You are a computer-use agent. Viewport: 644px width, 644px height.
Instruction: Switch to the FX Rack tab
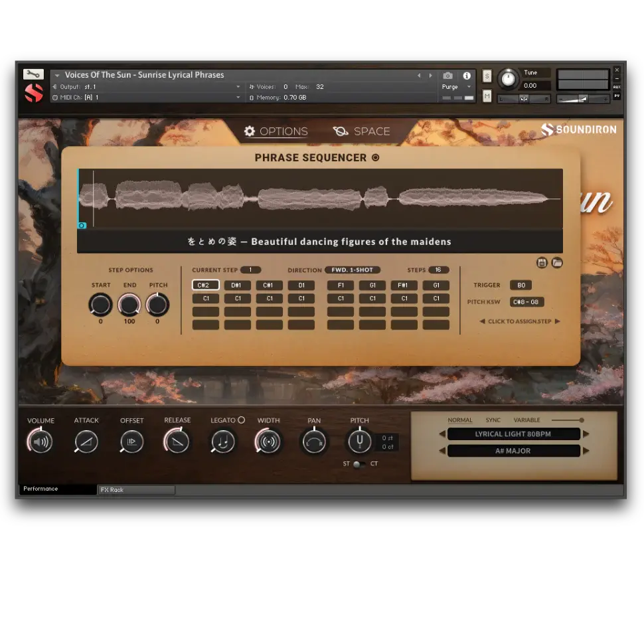coord(112,489)
